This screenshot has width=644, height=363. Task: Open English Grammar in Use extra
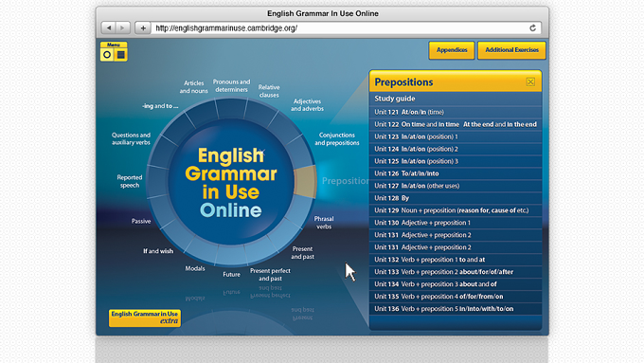click(x=145, y=318)
